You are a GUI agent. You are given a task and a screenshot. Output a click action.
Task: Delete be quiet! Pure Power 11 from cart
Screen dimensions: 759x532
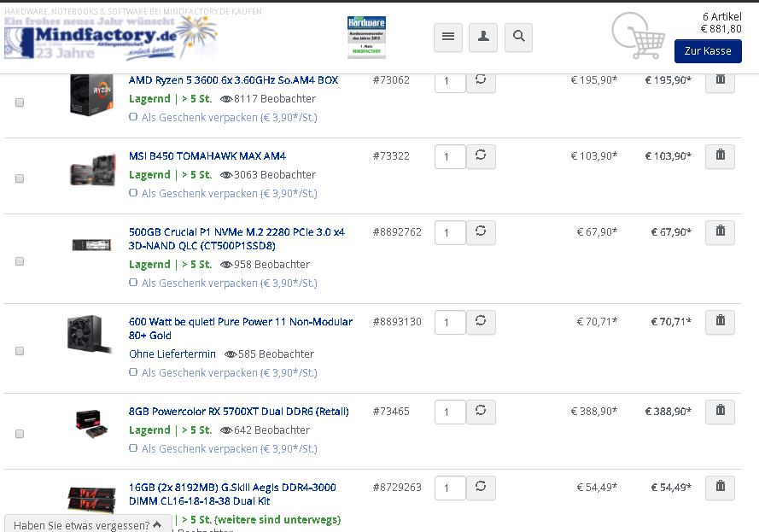720,322
